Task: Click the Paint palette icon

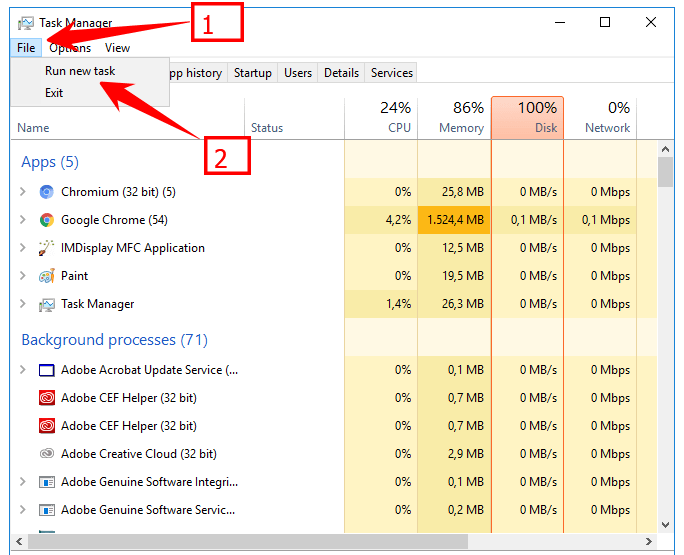Action: tap(46, 276)
